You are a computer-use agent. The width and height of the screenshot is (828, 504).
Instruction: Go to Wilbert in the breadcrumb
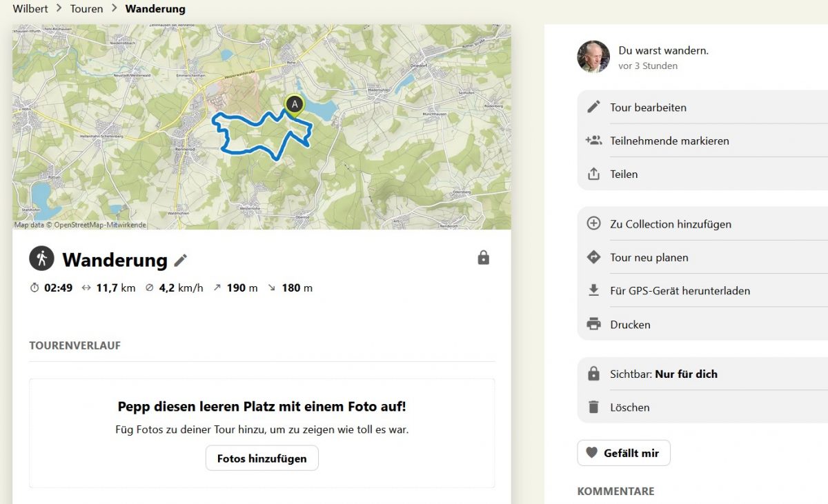pyautogui.click(x=30, y=9)
